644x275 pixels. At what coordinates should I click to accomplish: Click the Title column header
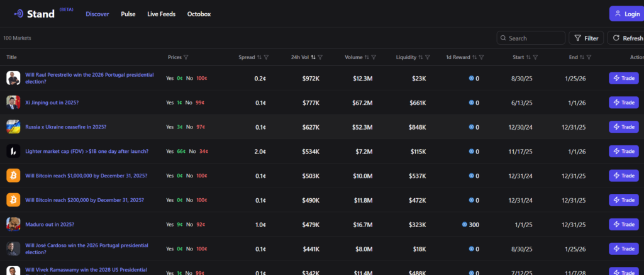click(x=11, y=57)
